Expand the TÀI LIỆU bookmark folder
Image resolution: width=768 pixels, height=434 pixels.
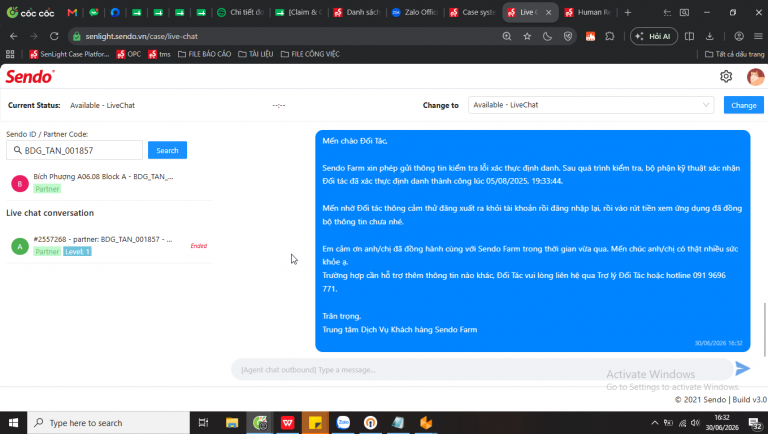pyautogui.click(x=256, y=54)
